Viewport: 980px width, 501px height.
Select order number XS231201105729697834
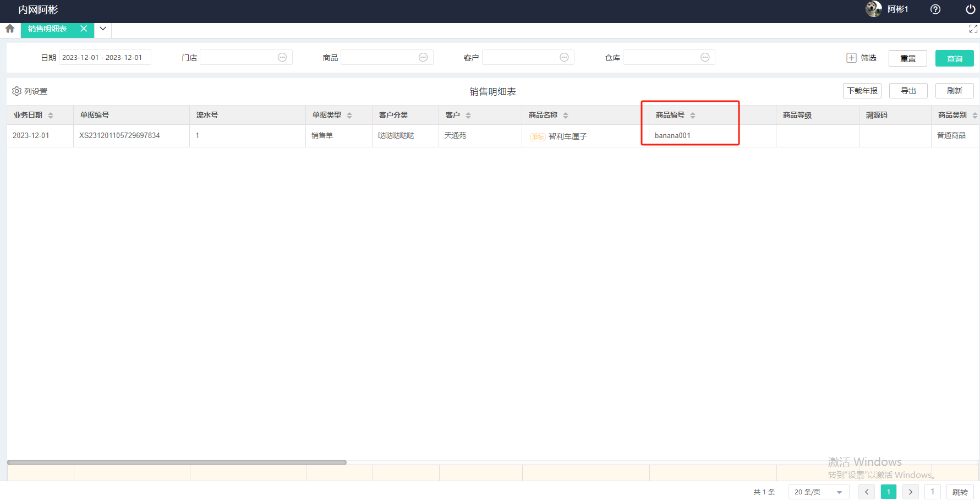119,135
